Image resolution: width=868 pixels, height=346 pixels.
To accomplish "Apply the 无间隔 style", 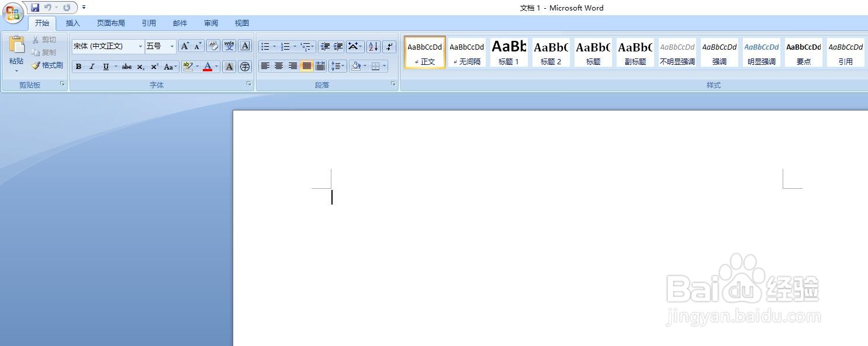I will tap(467, 53).
